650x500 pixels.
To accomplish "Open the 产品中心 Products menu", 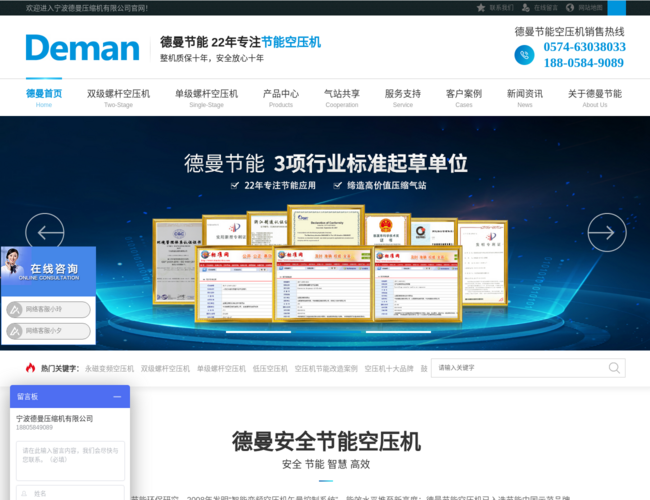I will pyautogui.click(x=281, y=98).
